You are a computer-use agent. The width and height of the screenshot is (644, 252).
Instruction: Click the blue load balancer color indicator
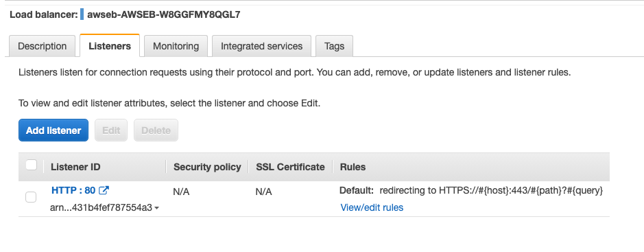pos(82,14)
